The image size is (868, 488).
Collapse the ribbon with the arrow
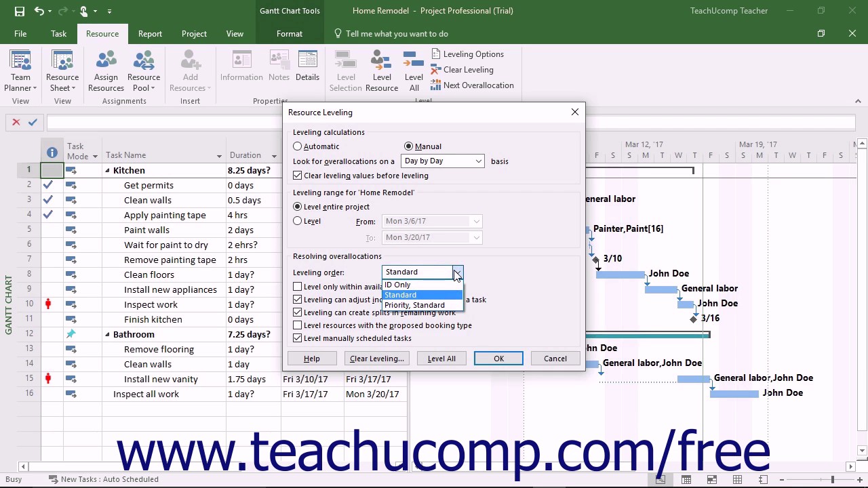(x=858, y=101)
